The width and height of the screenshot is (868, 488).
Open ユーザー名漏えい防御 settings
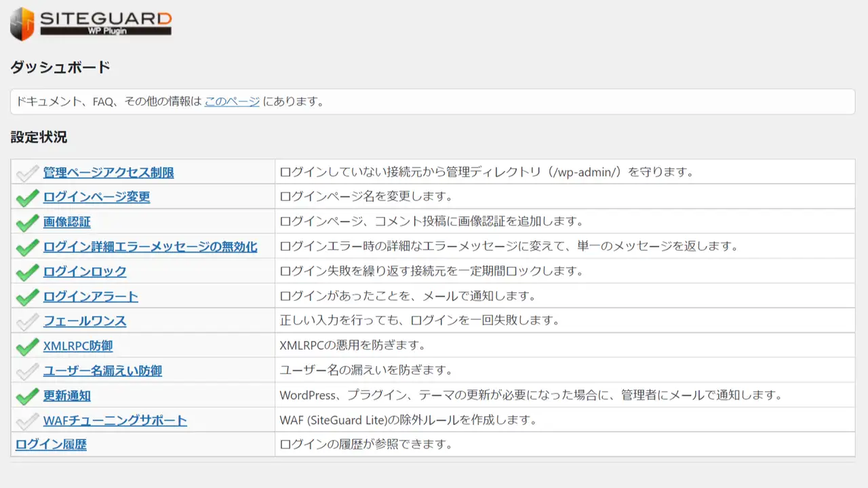pyautogui.click(x=102, y=371)
